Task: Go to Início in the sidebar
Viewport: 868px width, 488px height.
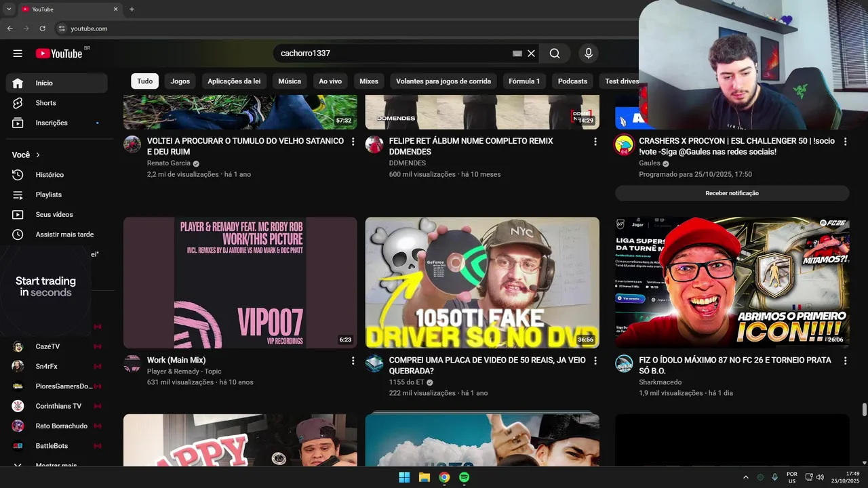Action: pos(57,83)
